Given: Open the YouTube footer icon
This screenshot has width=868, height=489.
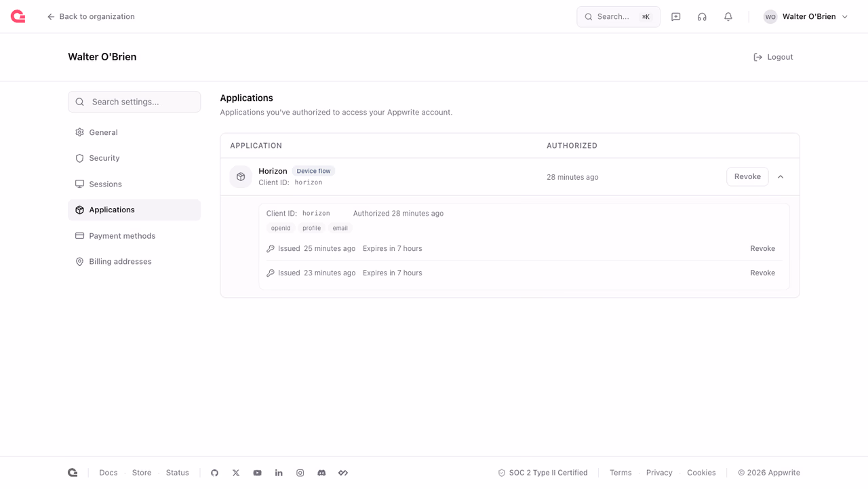Looking at the screenshot, I should point(258,473).
